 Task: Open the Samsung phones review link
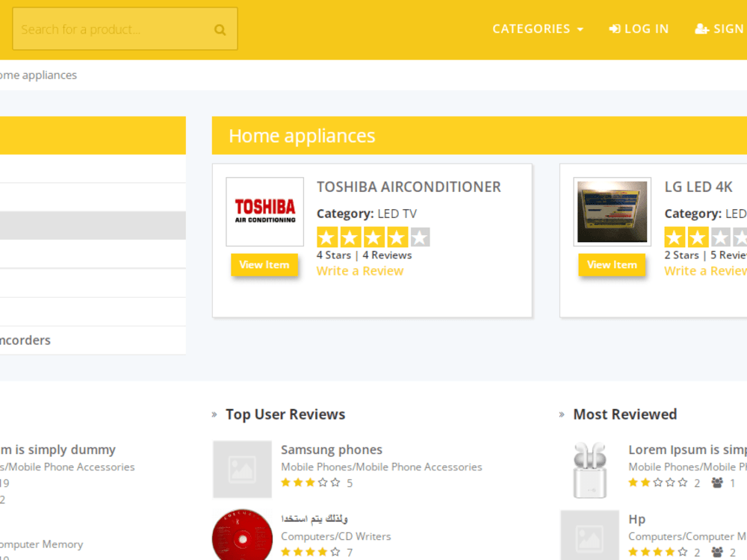[332, 449]
